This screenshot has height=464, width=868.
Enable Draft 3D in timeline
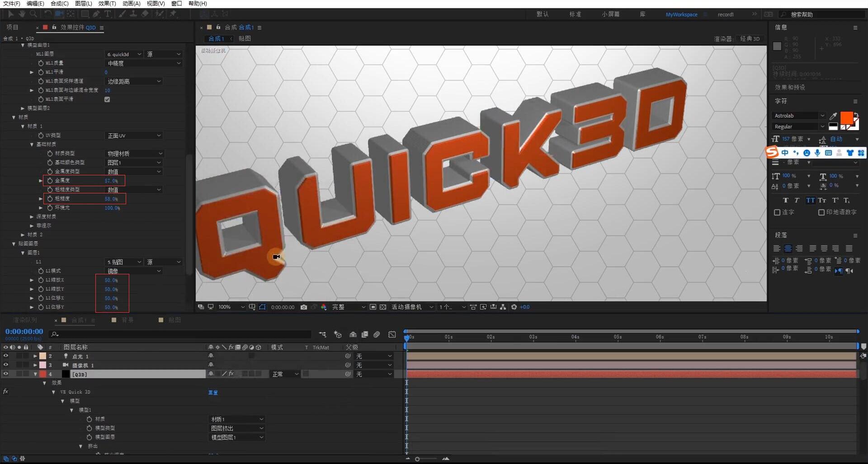(338, 334)
